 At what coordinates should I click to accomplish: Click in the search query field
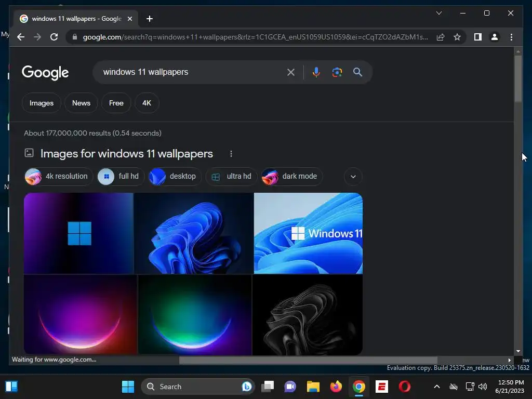point(192,72)
